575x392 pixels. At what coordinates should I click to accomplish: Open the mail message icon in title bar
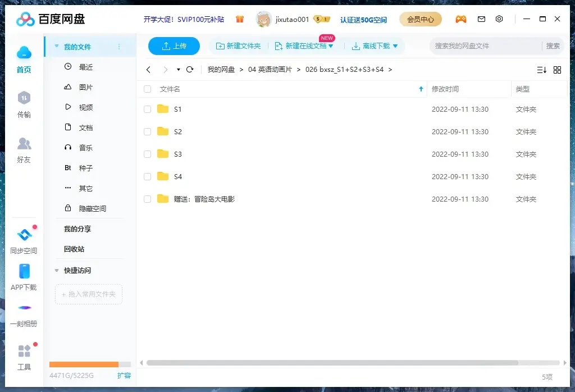pos(481,19)
